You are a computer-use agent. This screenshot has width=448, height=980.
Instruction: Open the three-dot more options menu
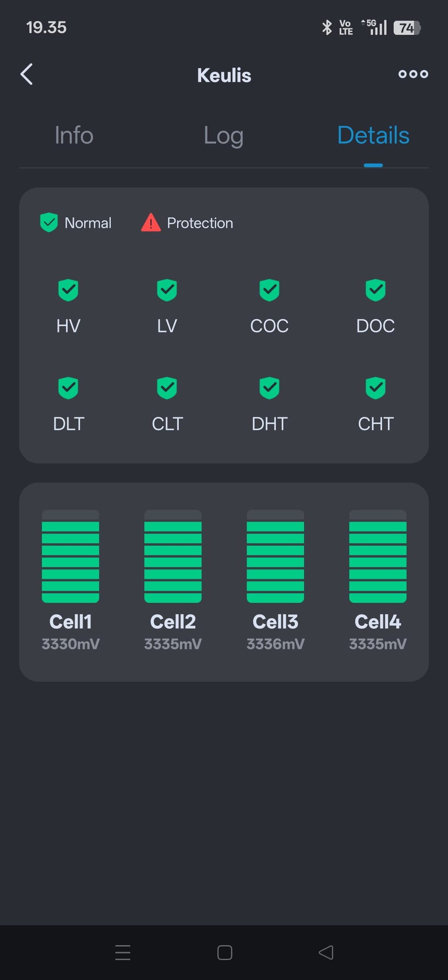413,74
